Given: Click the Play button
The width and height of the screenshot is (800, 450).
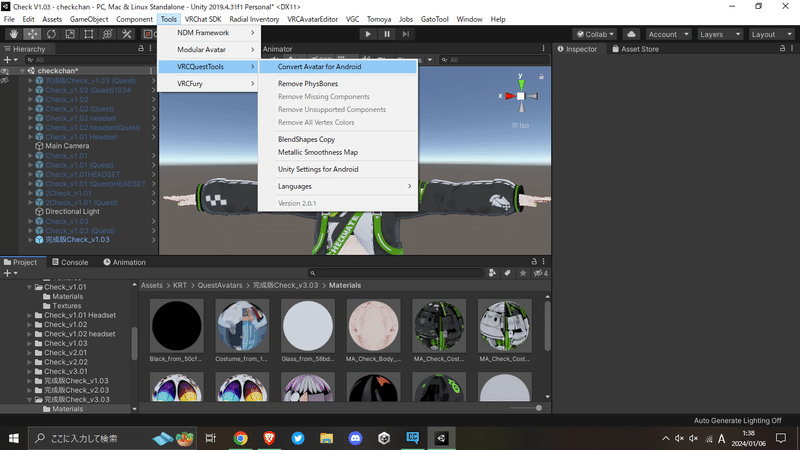Looking at the screenshot, I should (368, 34).
